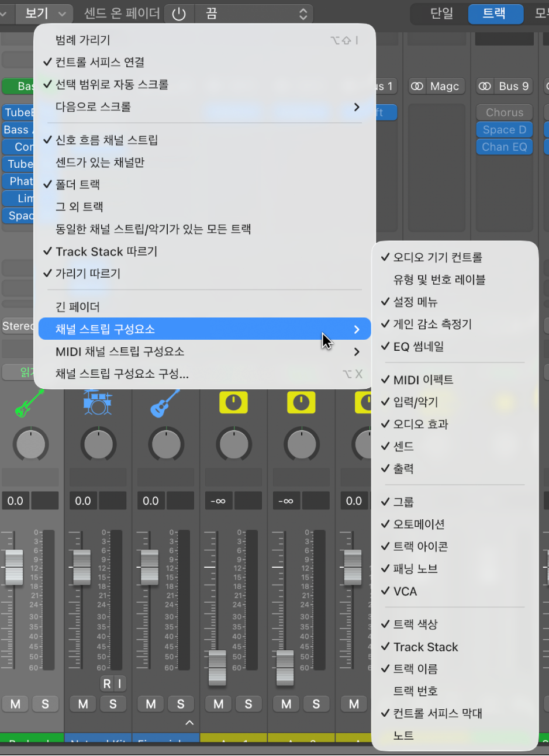Enable 노트 component
Image resolution: width=549 pixels, height=756 pixels.
pos(455,736)
